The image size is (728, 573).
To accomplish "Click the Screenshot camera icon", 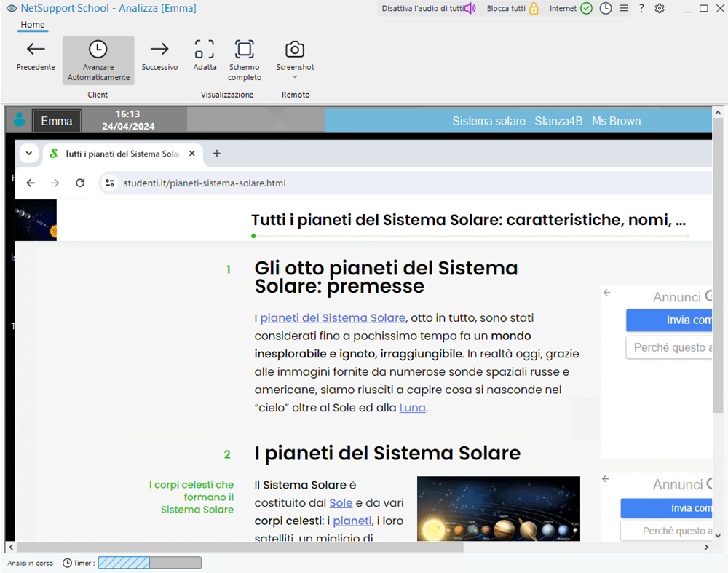I will coord(295,50).
